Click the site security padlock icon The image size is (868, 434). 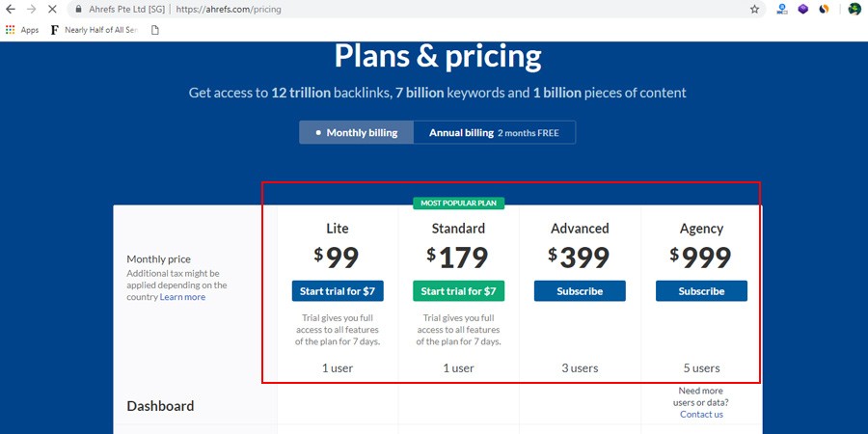[79, 9]
